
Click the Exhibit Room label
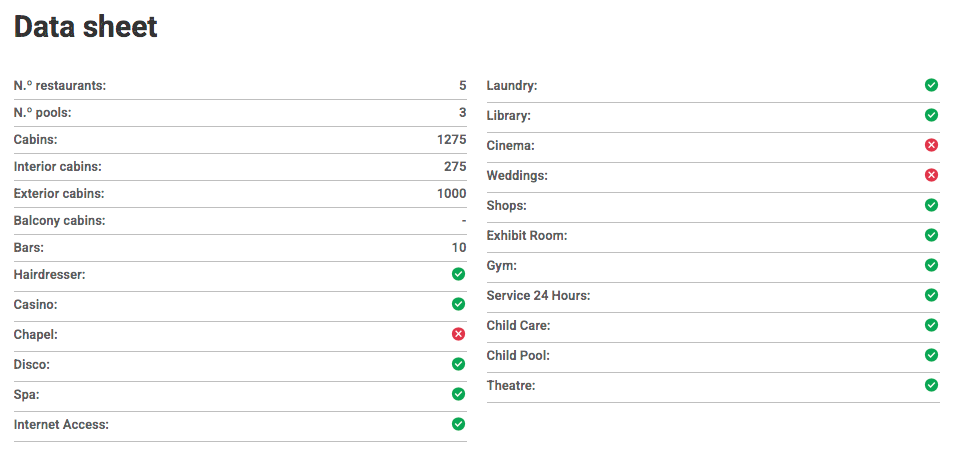pyautogui.click(x=527, y=236)
